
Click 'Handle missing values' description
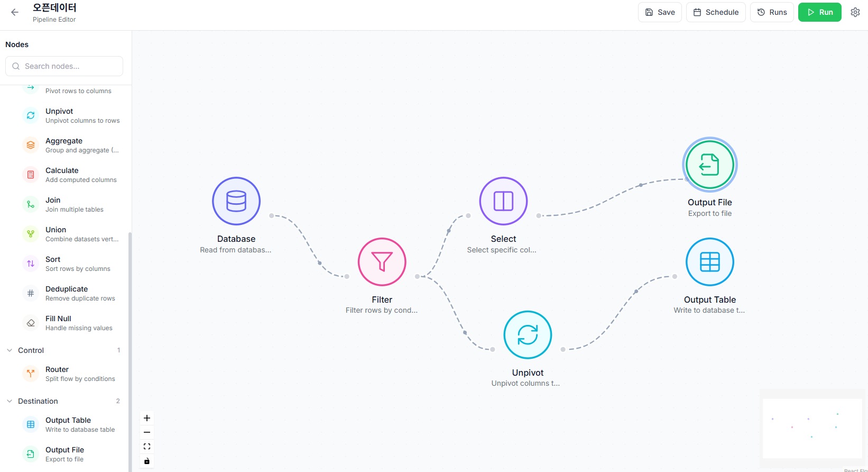(79, 328)
